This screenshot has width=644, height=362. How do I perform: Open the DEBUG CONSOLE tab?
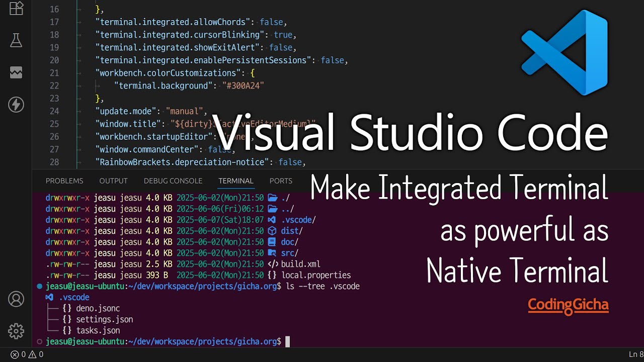click(173, 180)
